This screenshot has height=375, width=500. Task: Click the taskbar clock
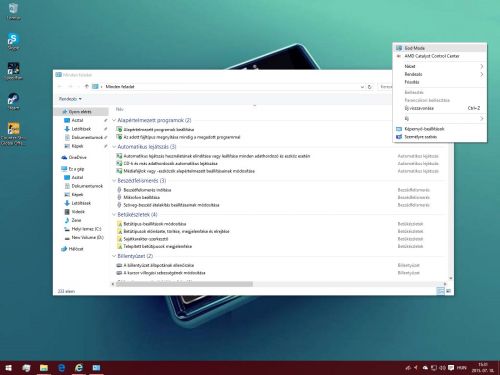483,368
